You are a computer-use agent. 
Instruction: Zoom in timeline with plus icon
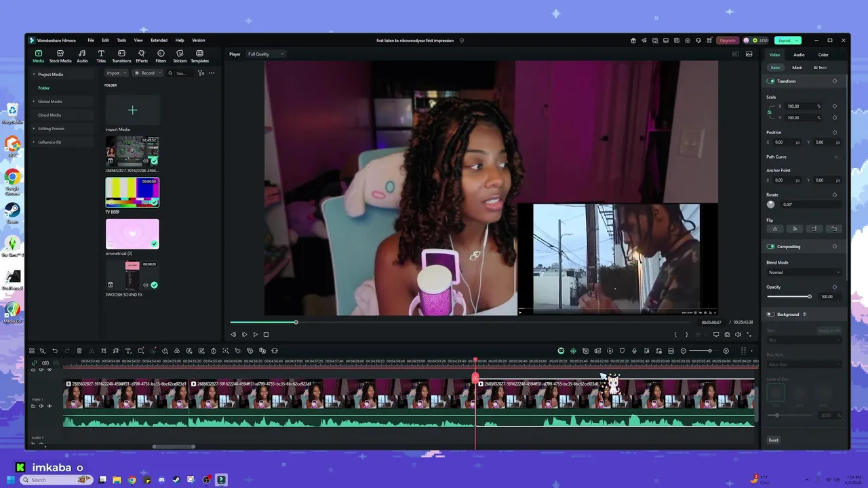click(x=726, y=351)
